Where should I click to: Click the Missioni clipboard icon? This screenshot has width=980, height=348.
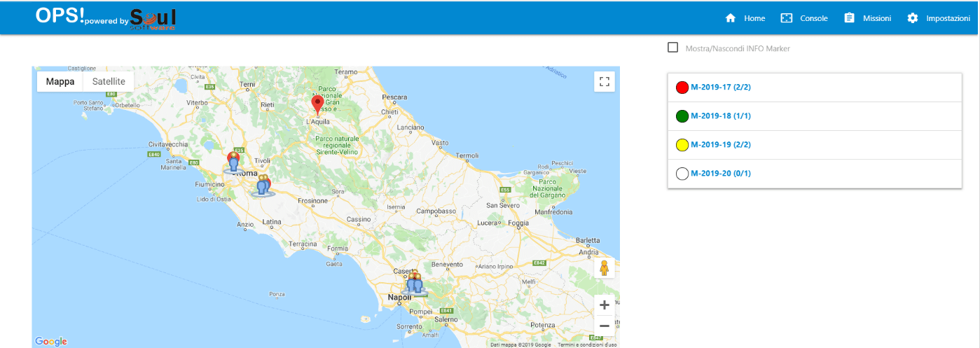click(x=849, y=18)
